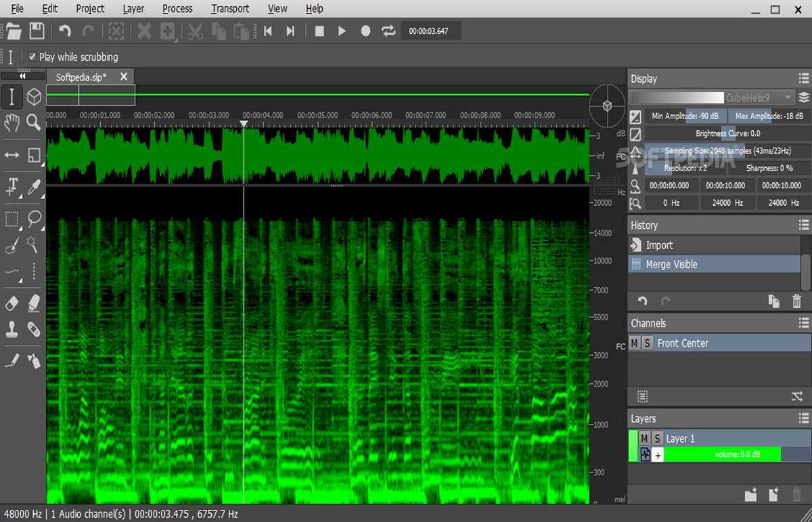Select the Zoom magnifier tool

pyautogui.click(x=34, y=123)
